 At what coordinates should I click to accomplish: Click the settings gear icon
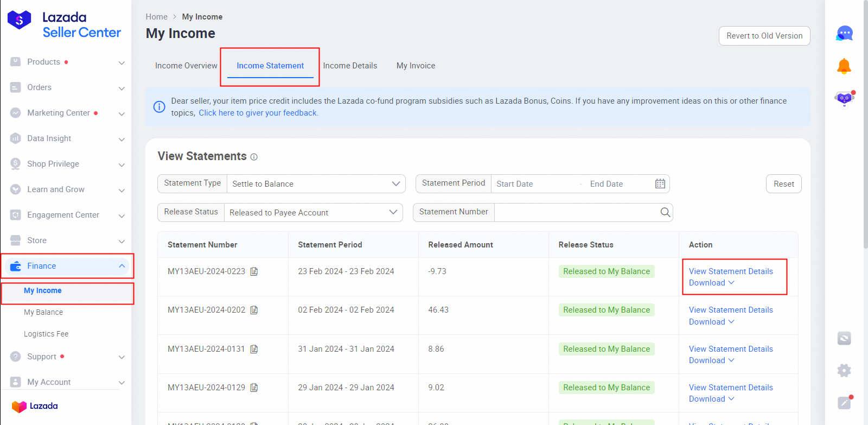point(844,371)
